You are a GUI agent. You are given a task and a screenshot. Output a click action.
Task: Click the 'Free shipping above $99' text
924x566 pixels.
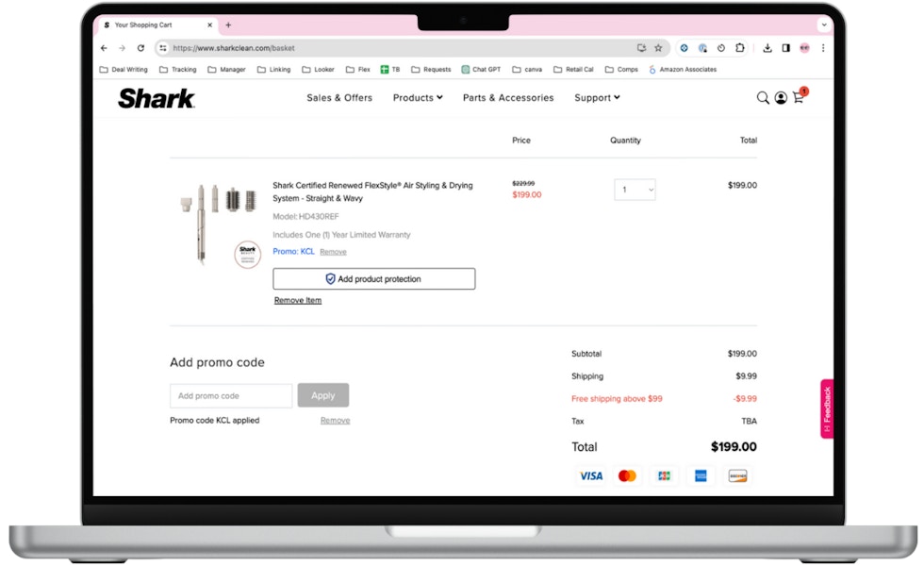coord(617,399)
